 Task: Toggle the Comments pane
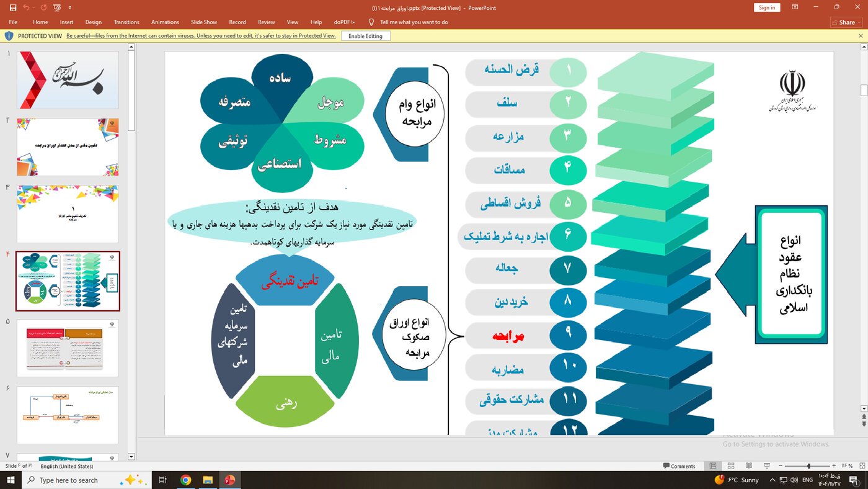point(679,466)
